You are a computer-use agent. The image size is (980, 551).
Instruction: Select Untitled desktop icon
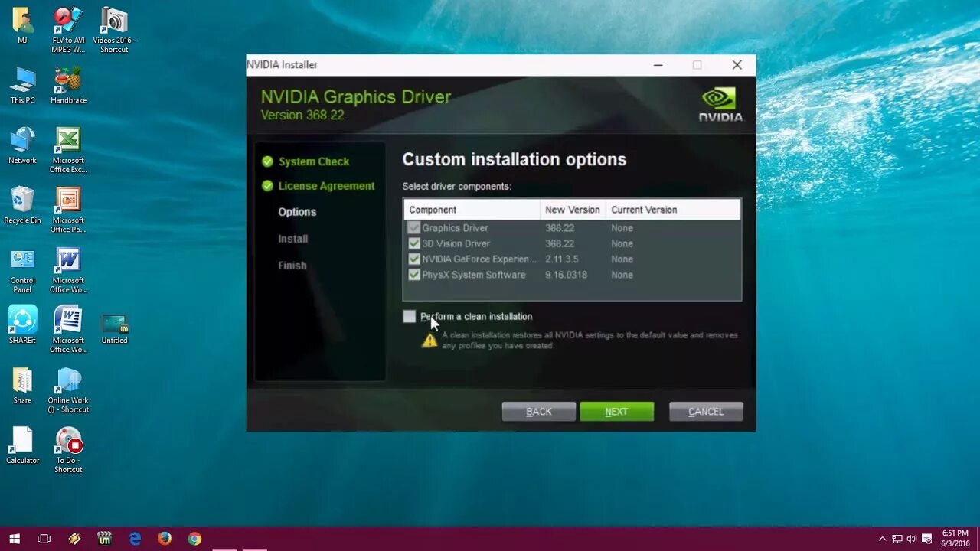(114, 328)
